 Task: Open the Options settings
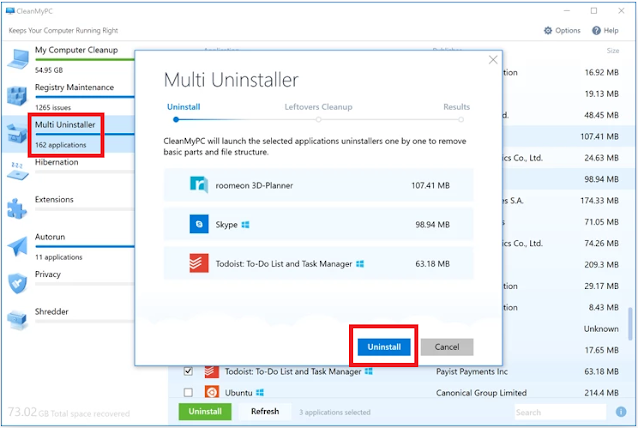click(x=562, y=31)
